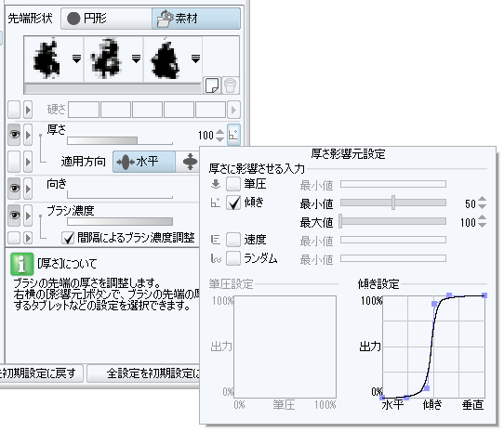This screenshot has height=432, width=504.
Task: Toggle the empty visibility box for 適用方向
Action: click(14, 162)
